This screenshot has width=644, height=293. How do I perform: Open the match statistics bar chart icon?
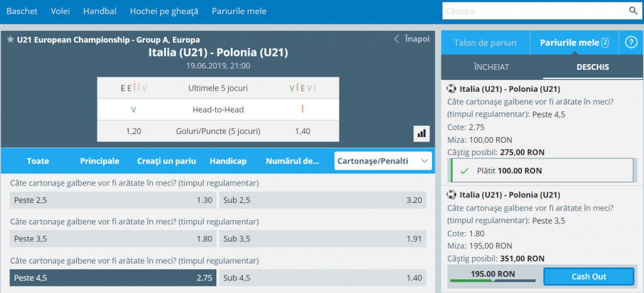pyautogui.click(x=421, y=133)
